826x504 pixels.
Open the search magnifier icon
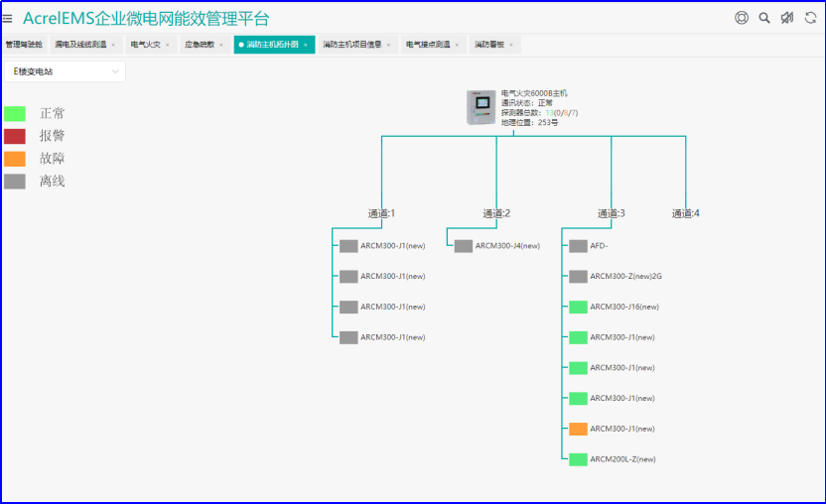pos(764,18)
